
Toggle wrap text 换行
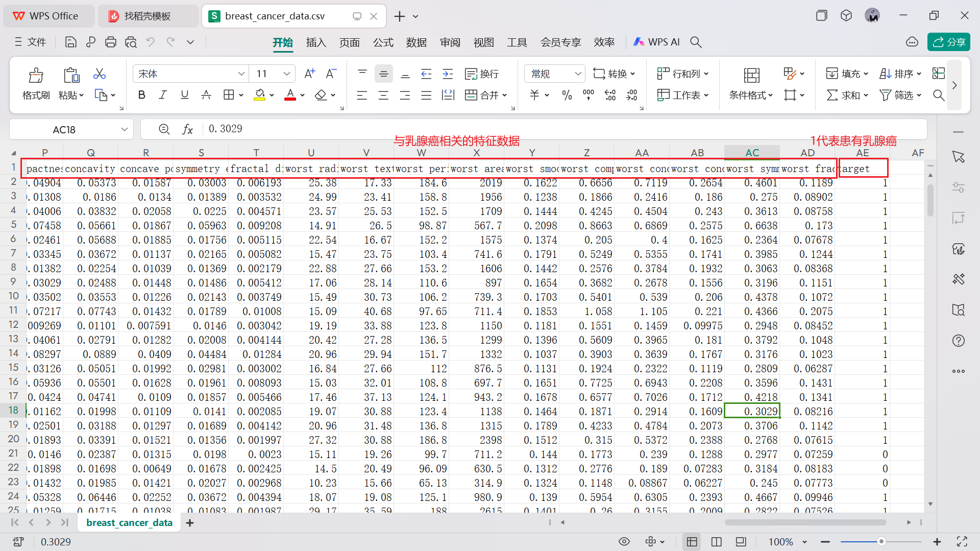[x=482, y=74]
